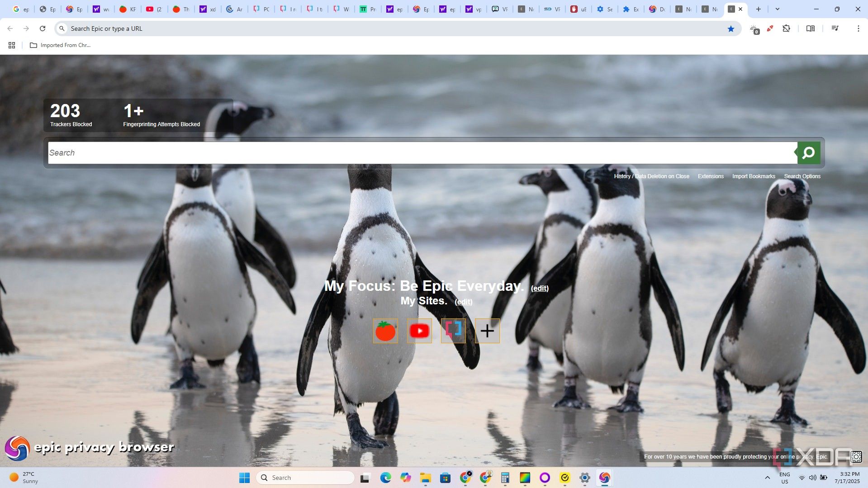Click the green search magnifier button
Viewport: 868px width, 488px height.
tap(809, 153)
